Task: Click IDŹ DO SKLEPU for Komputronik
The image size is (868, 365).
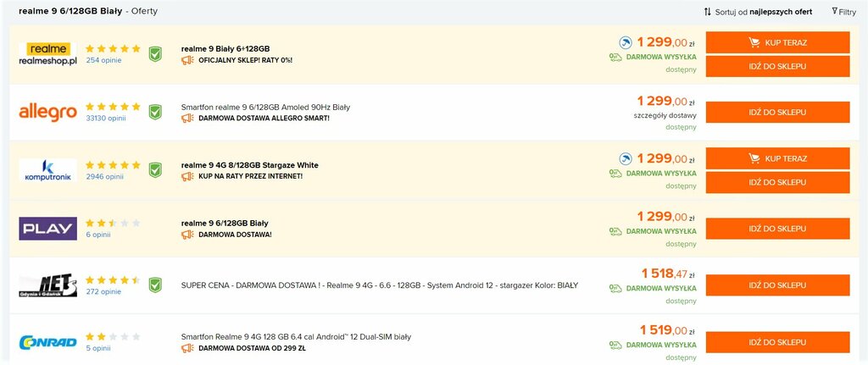Action: coord(778,183)
